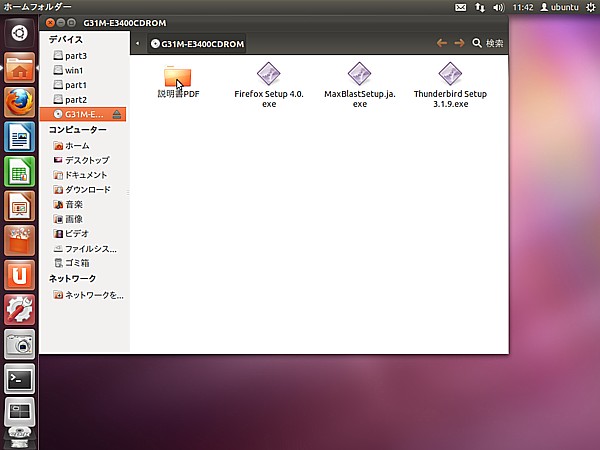This screenshot has width=600, height=450.
Task: Open System Settings wrench-gear icon
Action: click(19, 310)
